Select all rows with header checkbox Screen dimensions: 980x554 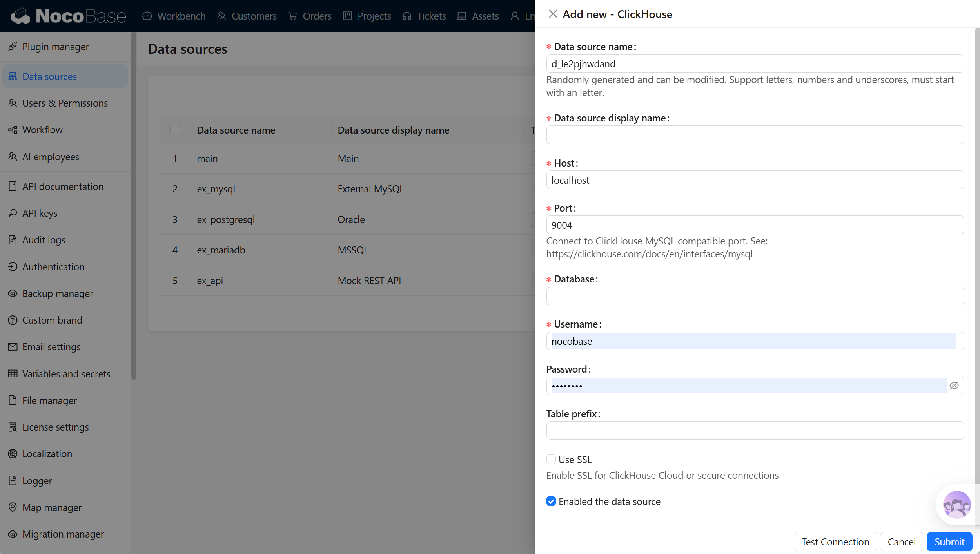(175, 130)
